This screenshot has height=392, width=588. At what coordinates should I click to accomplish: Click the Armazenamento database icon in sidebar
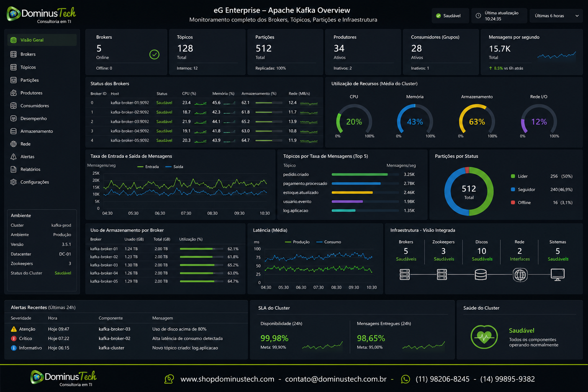(13, 131)
